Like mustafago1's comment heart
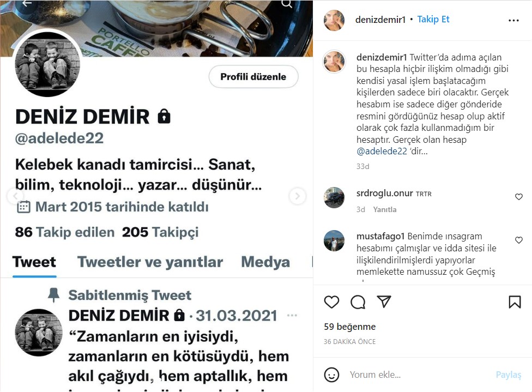Viewport: 532px width, 392px height. pos(519,240)
